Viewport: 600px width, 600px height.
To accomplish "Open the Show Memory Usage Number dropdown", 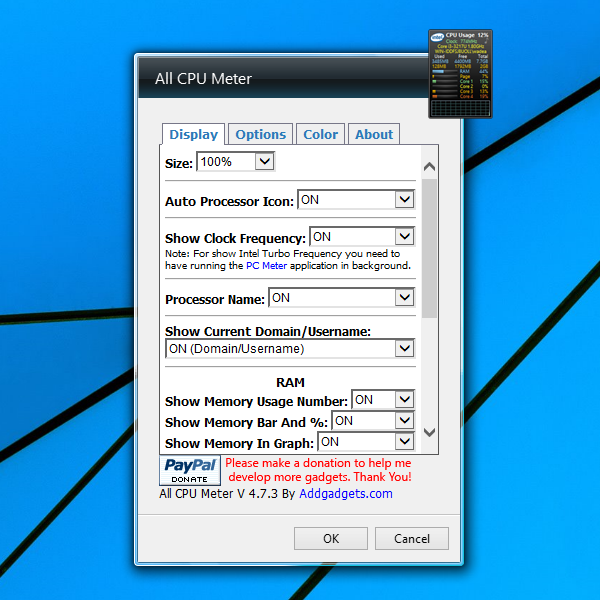I will point(383,399).
